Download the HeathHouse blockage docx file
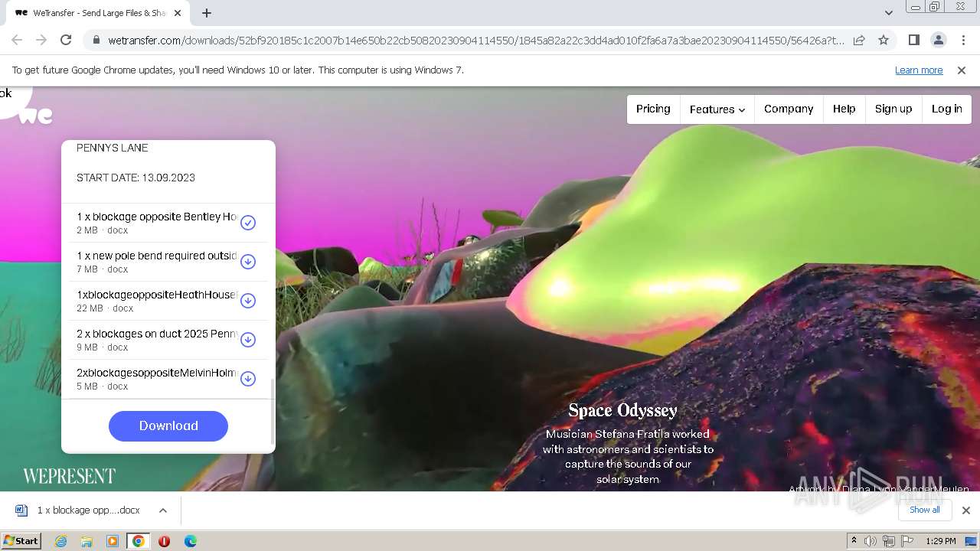The width and height of the screenshot is (980, 551). click(x=248, y=301)
